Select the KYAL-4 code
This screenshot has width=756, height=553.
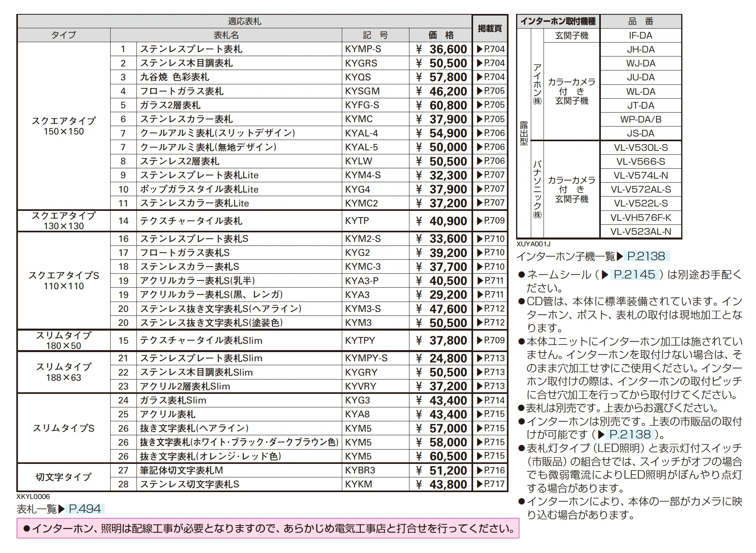tap(361, 133)
